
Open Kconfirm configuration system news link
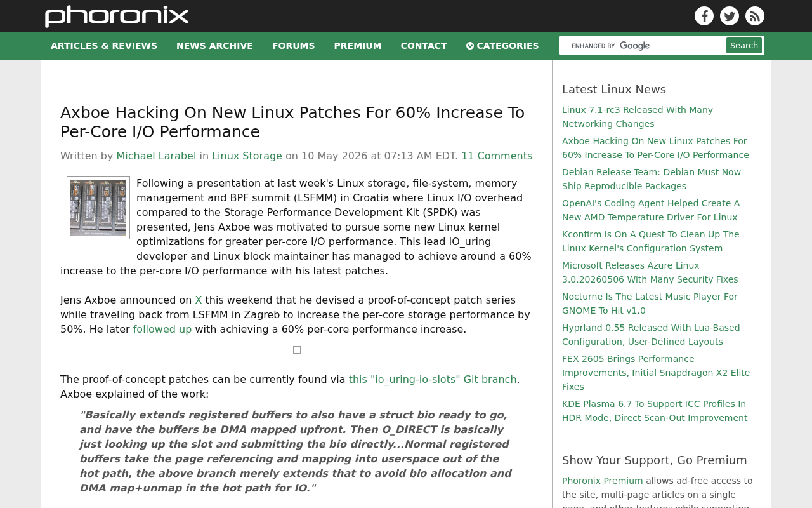(651, 241)
